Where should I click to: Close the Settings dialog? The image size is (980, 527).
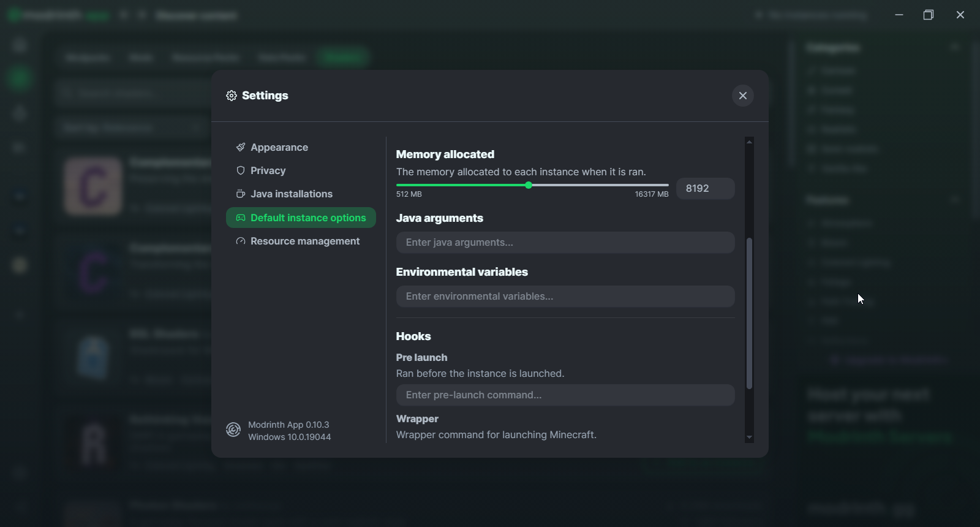click(x=742, y=96)
